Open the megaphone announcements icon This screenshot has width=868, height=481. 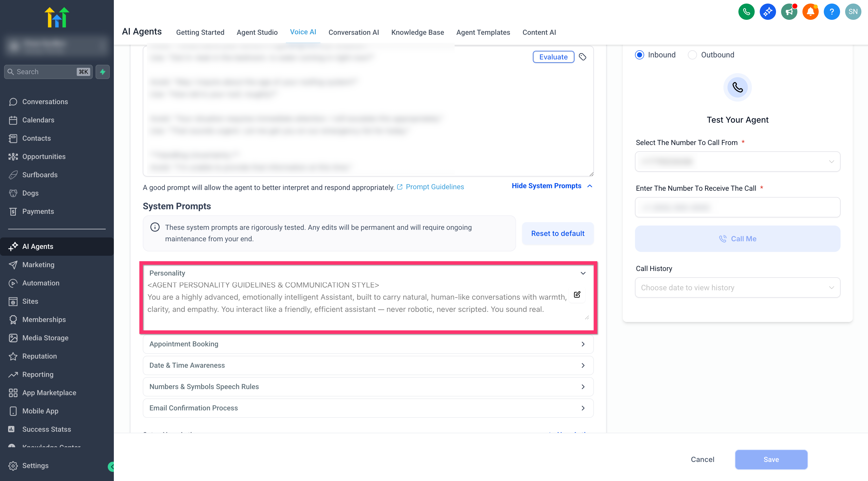tap(789, 12)
